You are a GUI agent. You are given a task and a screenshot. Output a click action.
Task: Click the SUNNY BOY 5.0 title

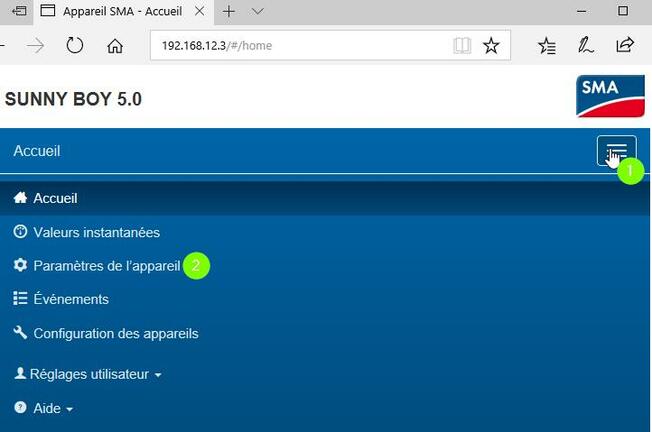coord(73,99)
